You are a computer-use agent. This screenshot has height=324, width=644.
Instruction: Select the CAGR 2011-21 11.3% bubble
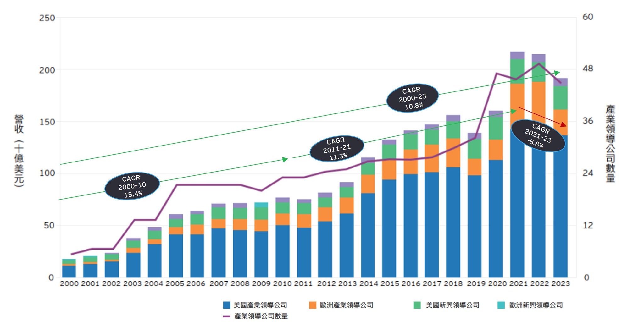pyautogui.click(x=337, y=149)
